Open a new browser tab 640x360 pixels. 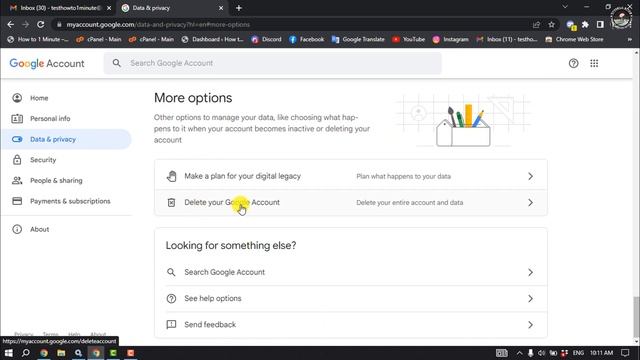pos(239,8)
